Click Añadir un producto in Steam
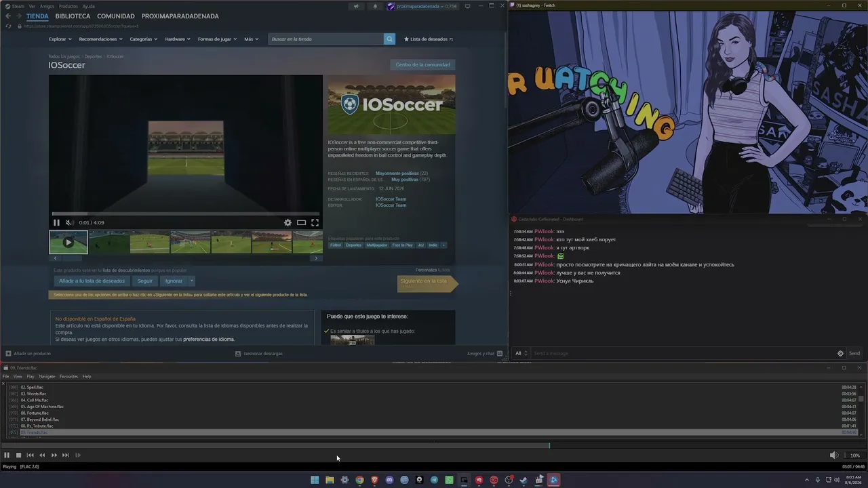This screenshot has height=488, width=868. click(28, 354)
